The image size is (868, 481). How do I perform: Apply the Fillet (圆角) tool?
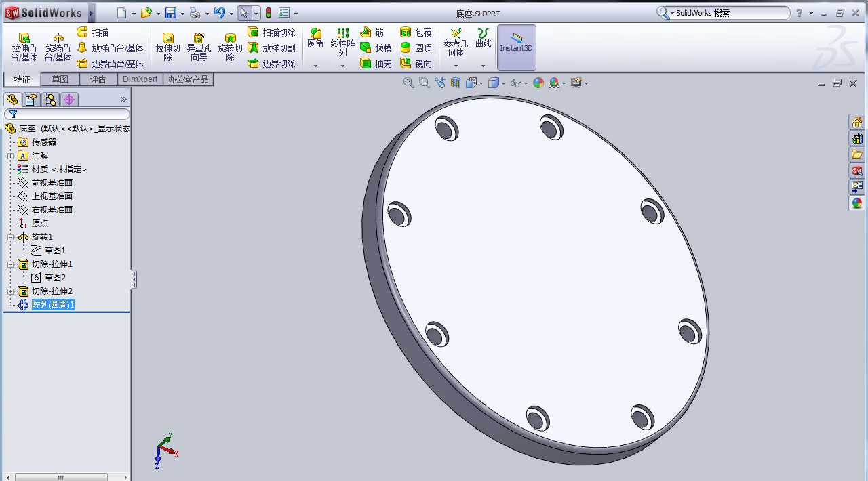coord(315,39)
